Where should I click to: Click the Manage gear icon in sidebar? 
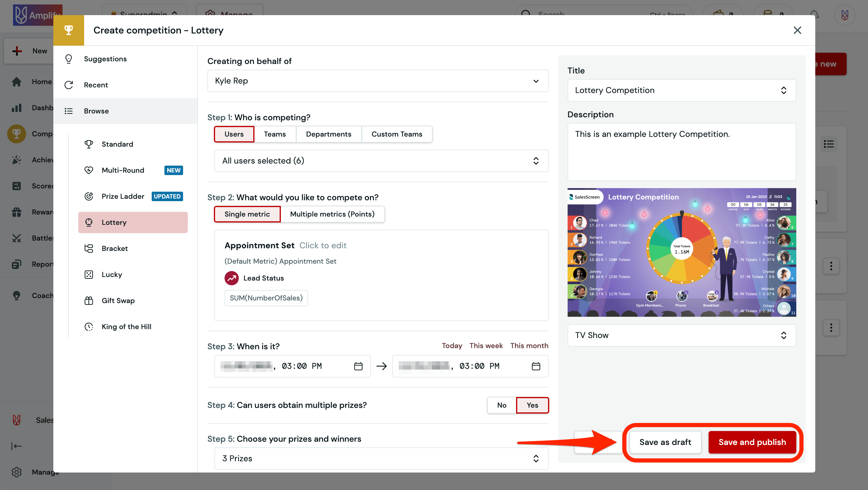[16, 472]
